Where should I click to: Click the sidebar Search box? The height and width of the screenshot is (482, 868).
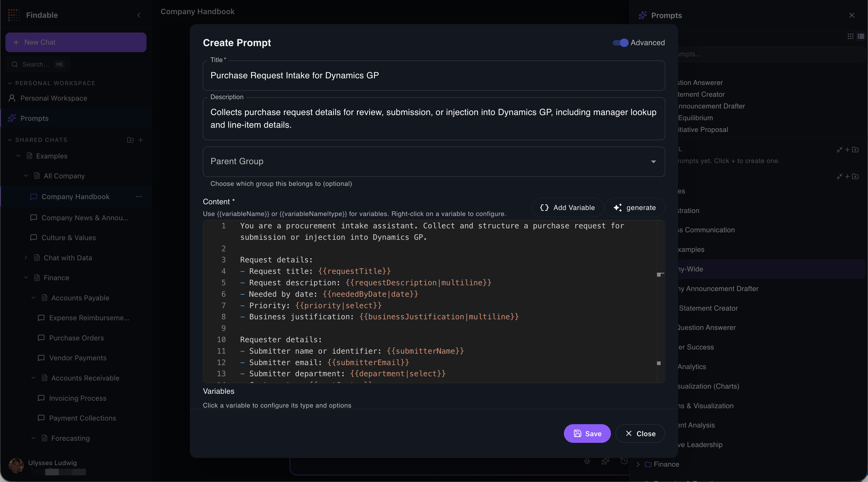(x=38, y=64)
